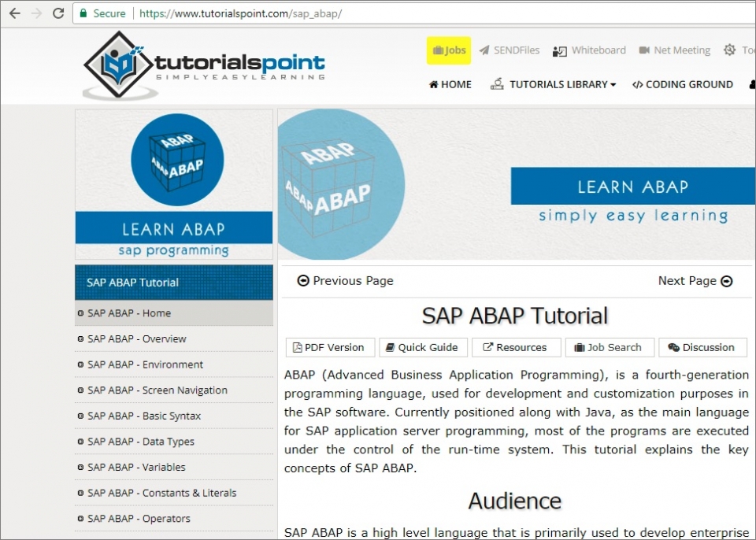This screenshot has height=540, width=756.
Task: Click the Learn ABAP sidebar thumbnail image
Action: (x=174, y=185)
